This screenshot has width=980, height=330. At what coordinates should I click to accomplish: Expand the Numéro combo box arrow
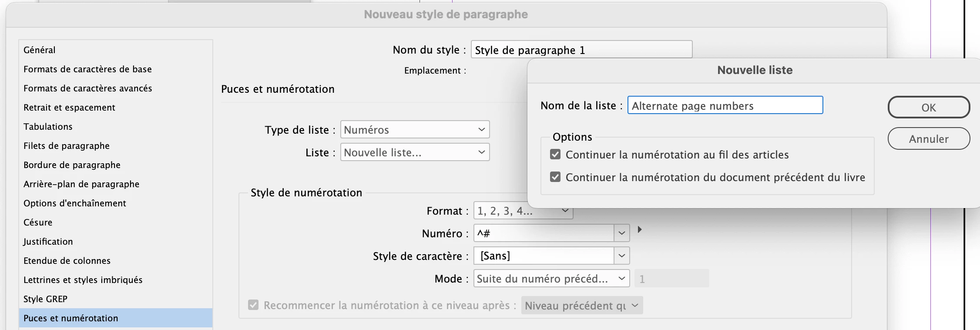pos(621,233)
